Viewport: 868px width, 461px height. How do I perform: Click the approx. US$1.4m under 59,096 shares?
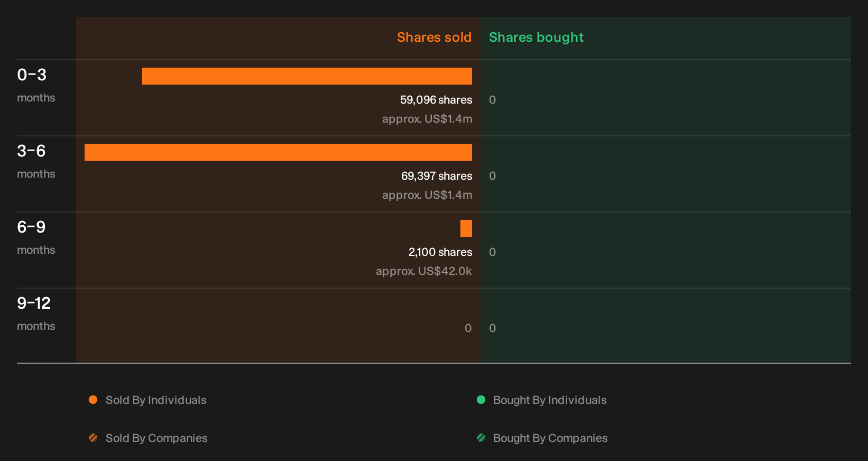[427, 119]
